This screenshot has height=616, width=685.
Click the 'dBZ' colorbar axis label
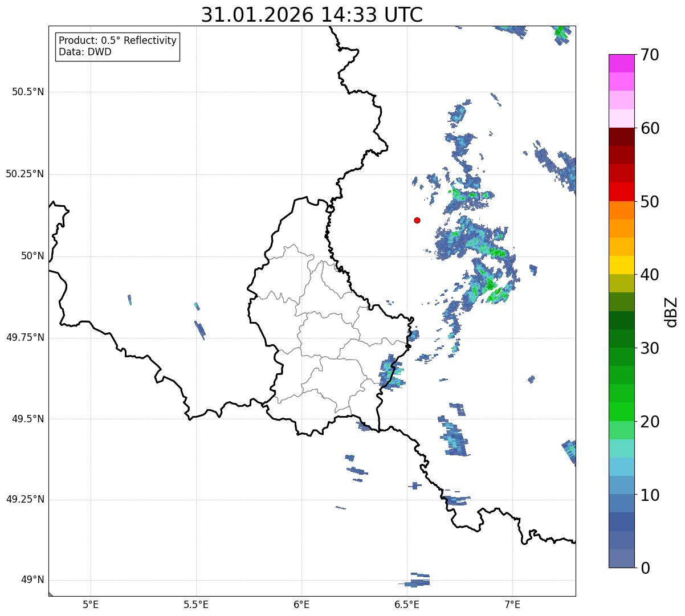[671, 312]
